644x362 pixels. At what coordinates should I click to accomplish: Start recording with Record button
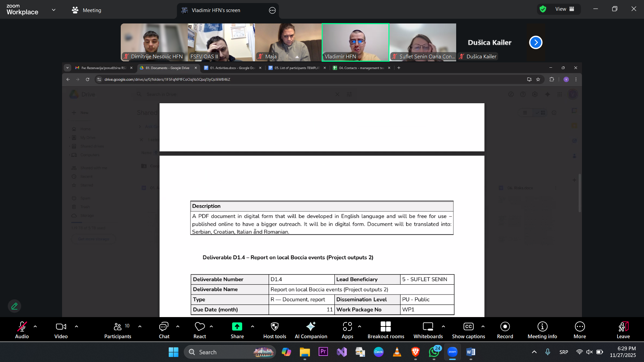tap(505, 330)
